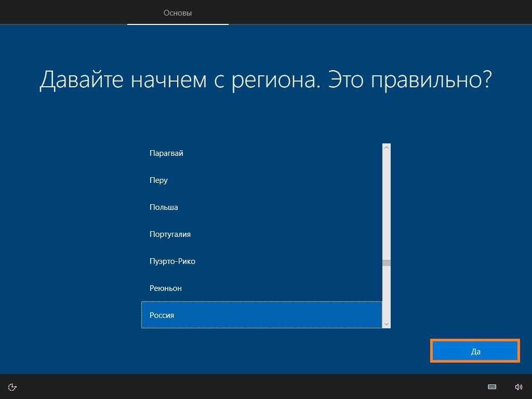Switch to the Основы tab

tap(178, 13)
